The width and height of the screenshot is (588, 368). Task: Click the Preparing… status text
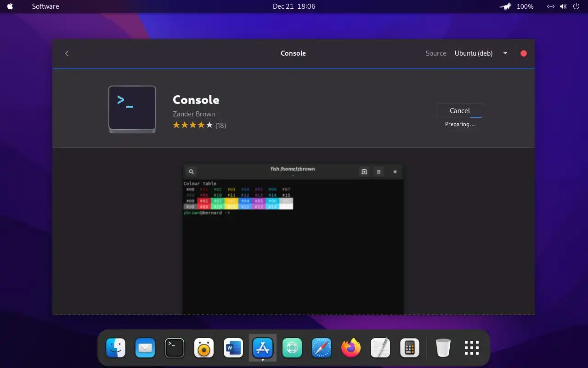coord(460,124)
